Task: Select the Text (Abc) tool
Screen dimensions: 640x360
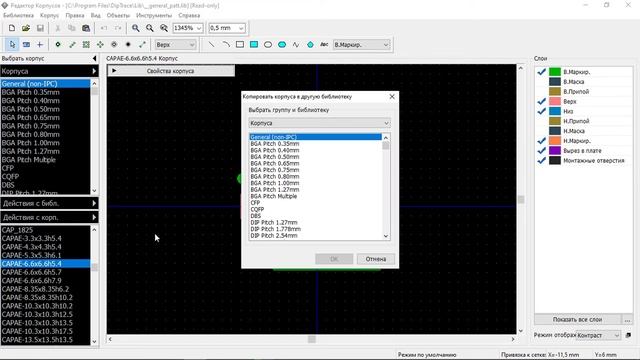Action: [324, 44]
